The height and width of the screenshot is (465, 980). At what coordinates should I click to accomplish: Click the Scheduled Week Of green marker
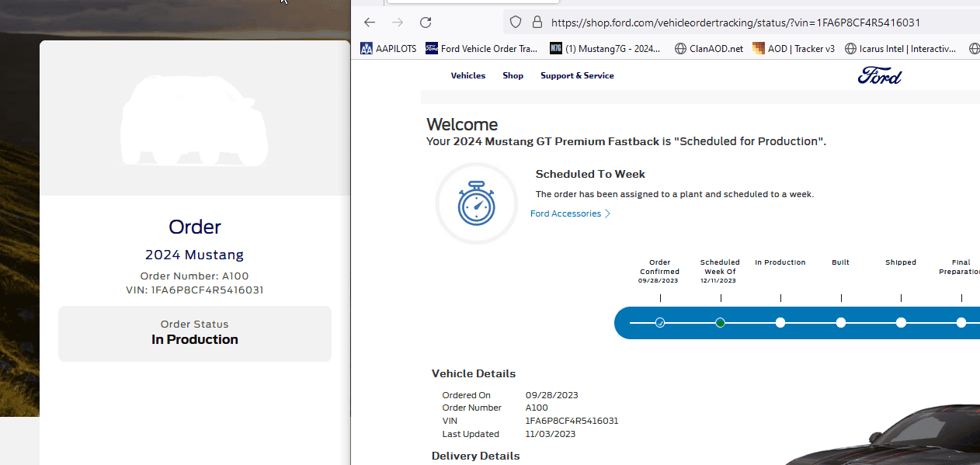point(721,322)
